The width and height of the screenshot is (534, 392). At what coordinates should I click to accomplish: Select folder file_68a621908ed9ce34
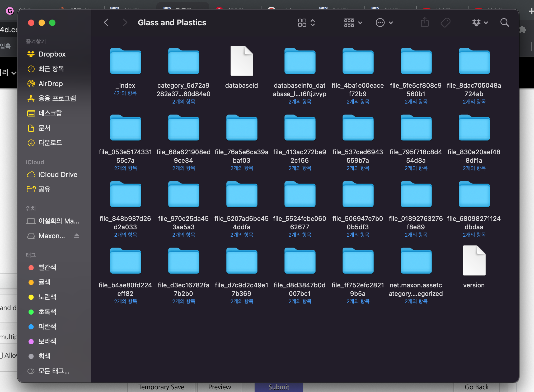184,128
